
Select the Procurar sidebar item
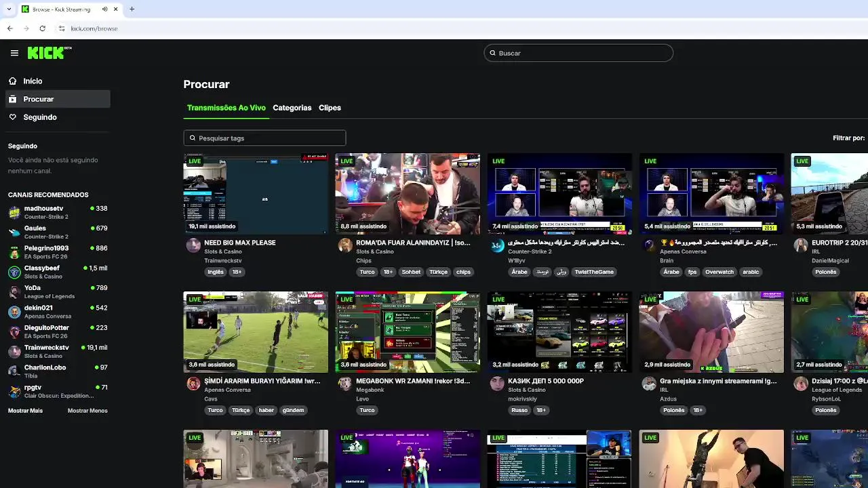point(58,99)
